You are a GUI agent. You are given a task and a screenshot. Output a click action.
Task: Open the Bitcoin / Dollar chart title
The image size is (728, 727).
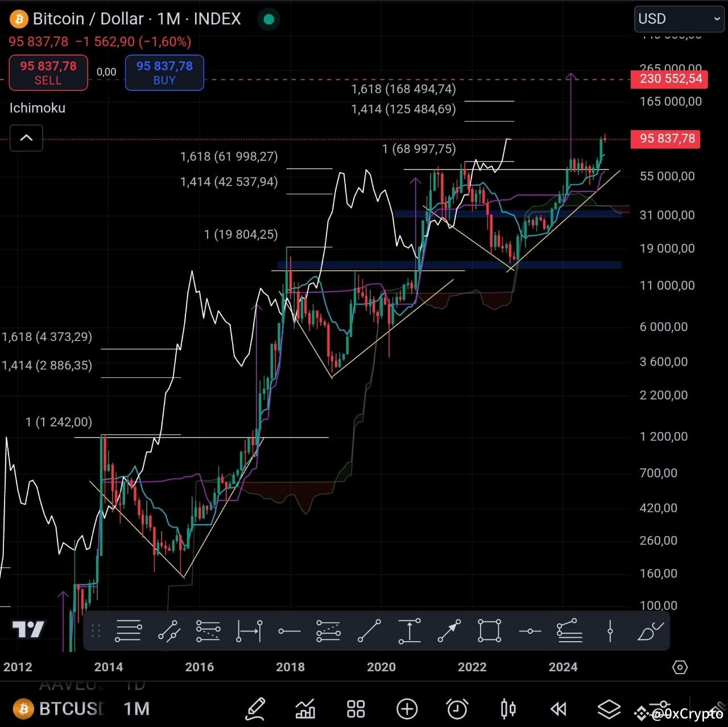(x=137, y=19)
